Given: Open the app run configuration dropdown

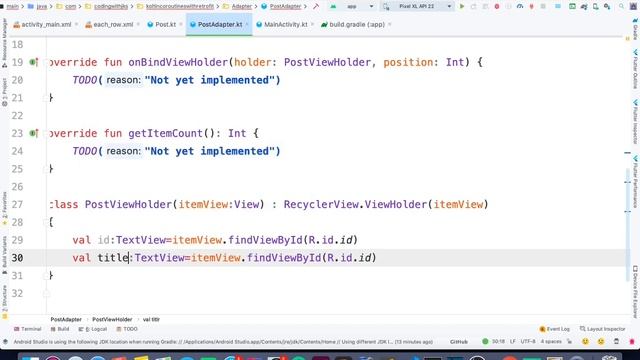Looking at the screenshot, I should [x=352, y=7].
